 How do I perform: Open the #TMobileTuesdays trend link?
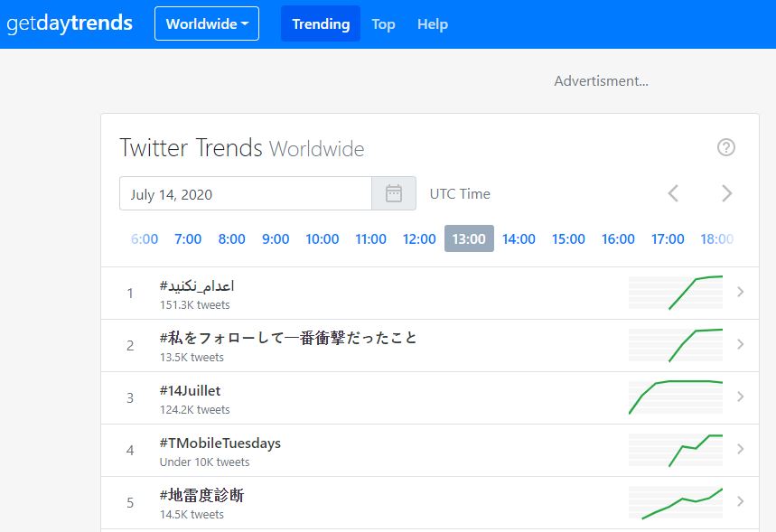click(x=220, y=443)
